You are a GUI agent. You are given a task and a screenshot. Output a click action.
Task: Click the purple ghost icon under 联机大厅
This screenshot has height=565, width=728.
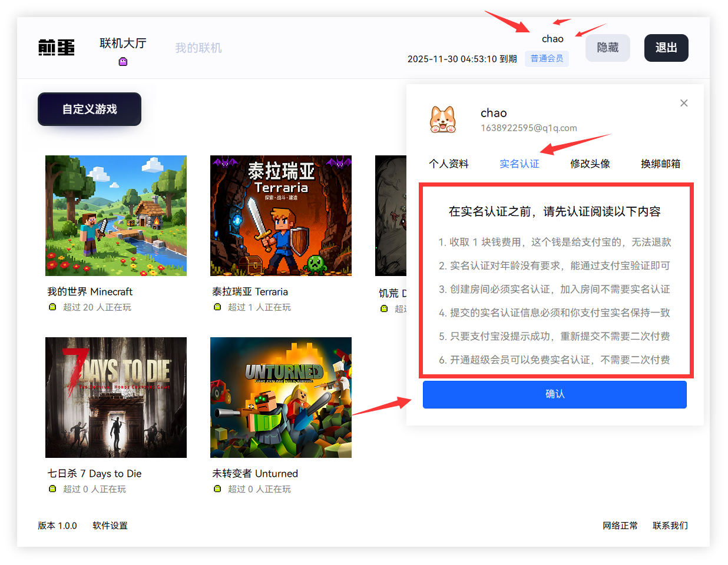click(123, 62)
